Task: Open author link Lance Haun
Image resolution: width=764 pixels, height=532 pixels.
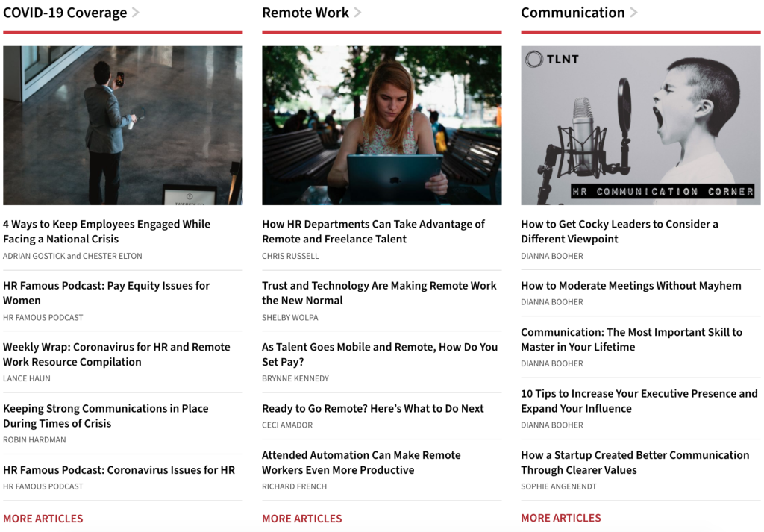Action: pyautogui.click(x=26, y=378)
